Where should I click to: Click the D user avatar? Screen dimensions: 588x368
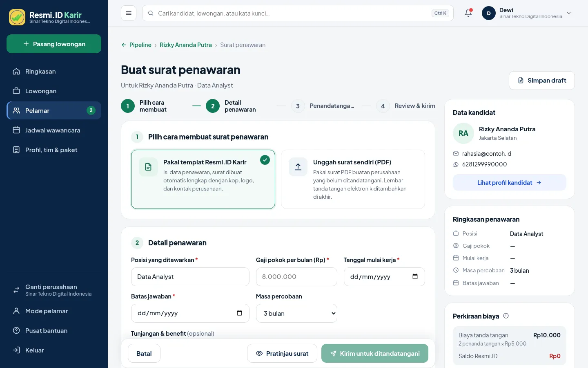[x=489, y=13]
